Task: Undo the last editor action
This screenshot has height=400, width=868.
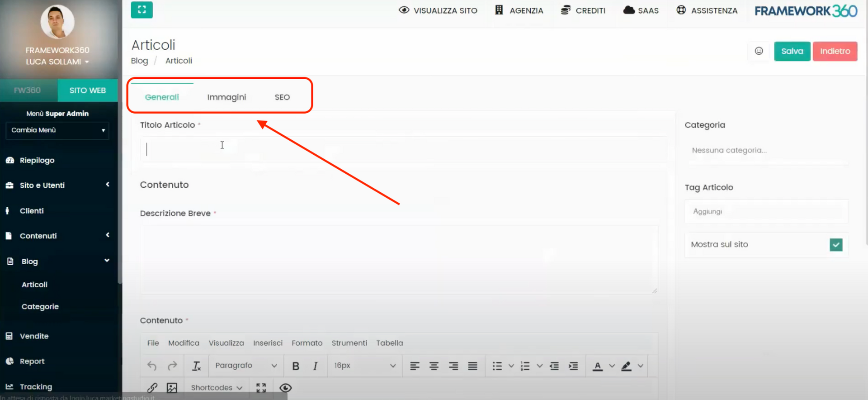Action: tap(152, 366)
